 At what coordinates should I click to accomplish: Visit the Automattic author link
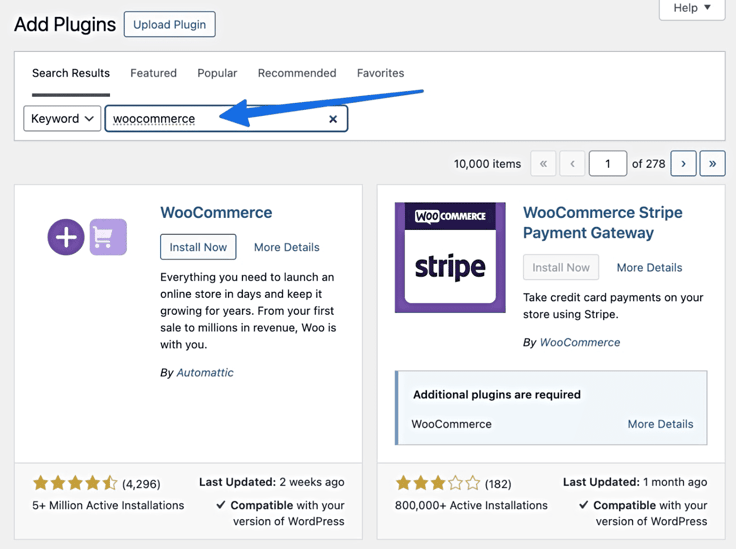pos(205,373)
